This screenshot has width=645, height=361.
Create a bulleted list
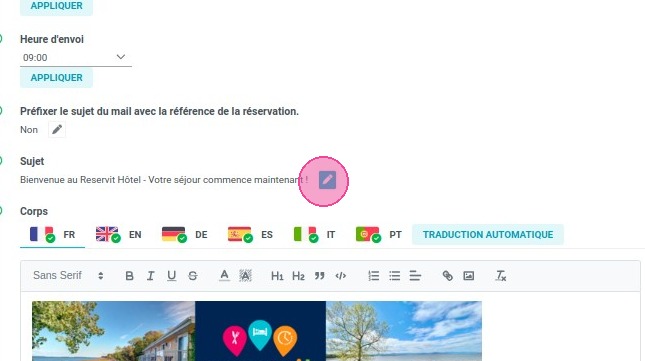tap(394, 275)
